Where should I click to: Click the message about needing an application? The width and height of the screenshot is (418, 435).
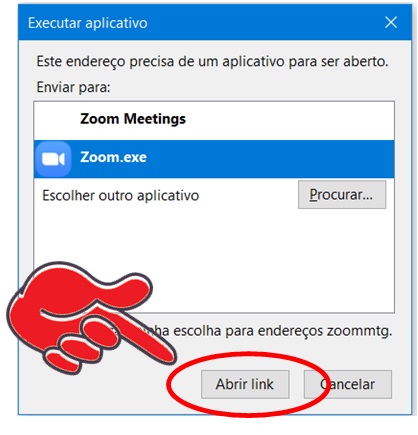212,62
